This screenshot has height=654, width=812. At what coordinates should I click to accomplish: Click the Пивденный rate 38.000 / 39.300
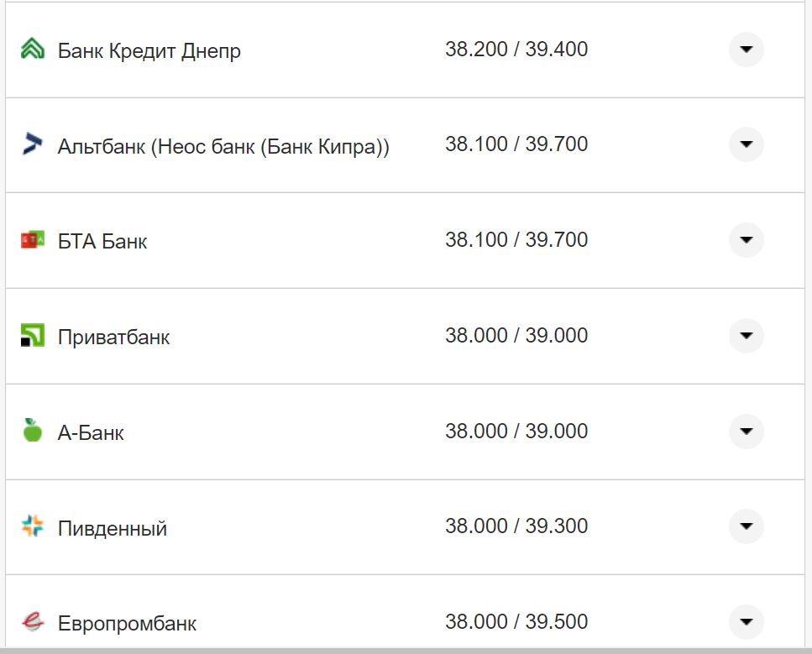(516, 526)
